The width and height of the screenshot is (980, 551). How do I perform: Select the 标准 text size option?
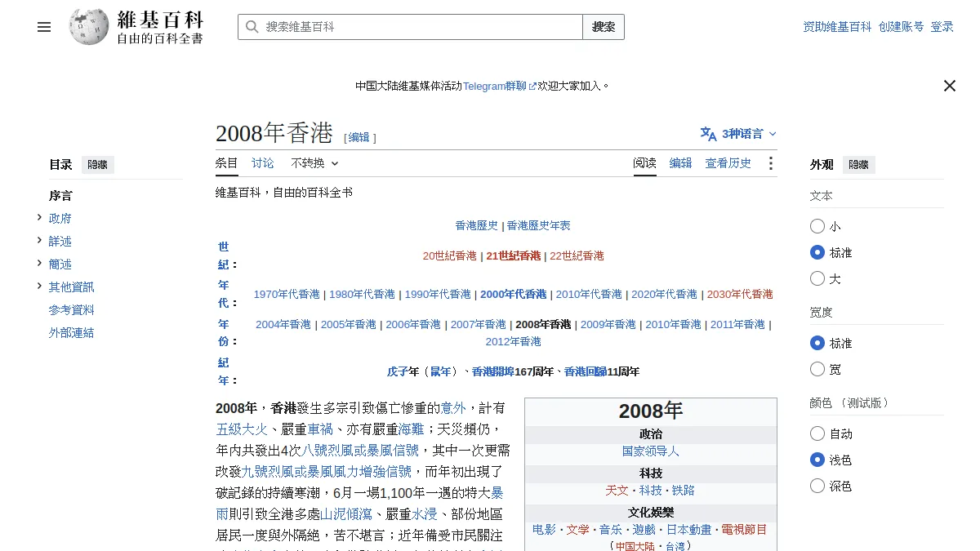pyautogui.click(x=817, y=252)
